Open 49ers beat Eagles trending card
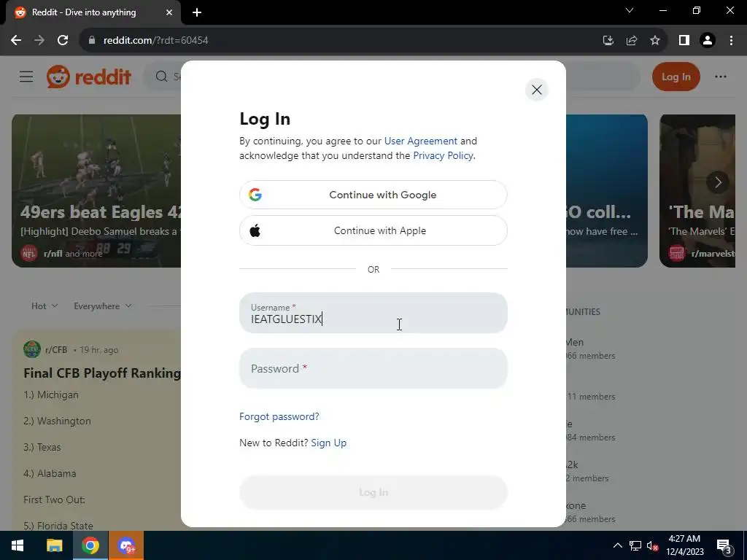The image size is (747, 560). click(97, 190)
